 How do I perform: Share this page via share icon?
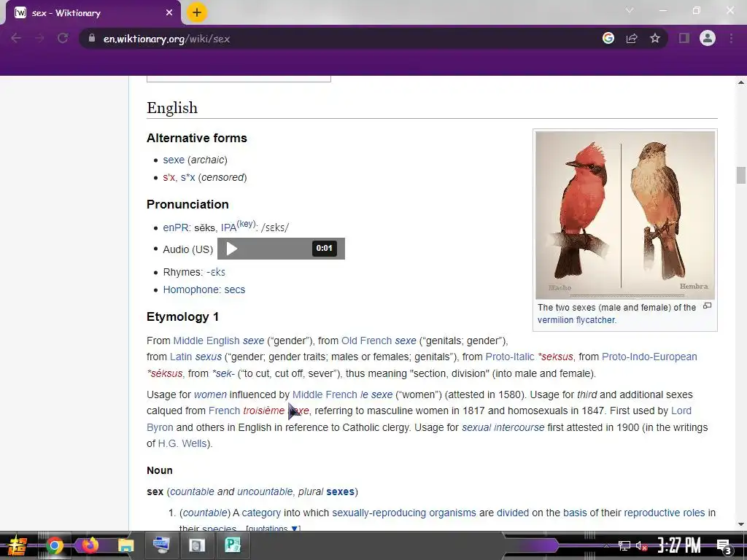(x=632, y=39)
